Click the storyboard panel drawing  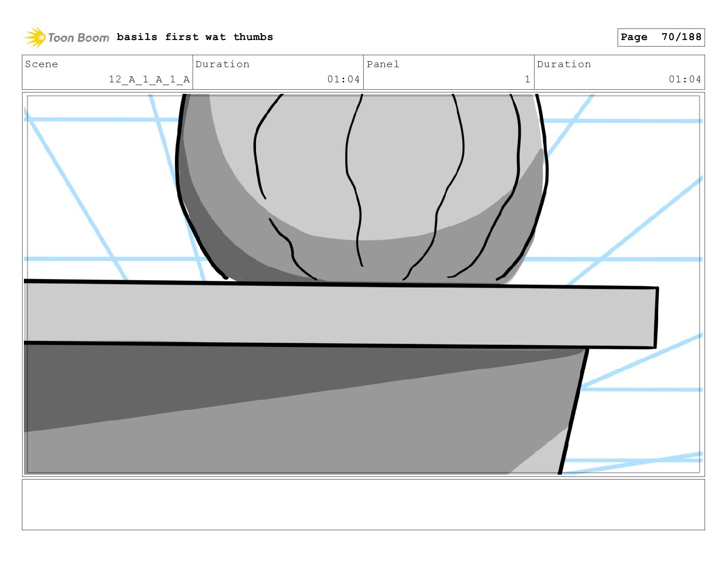(x=363, y=284)
